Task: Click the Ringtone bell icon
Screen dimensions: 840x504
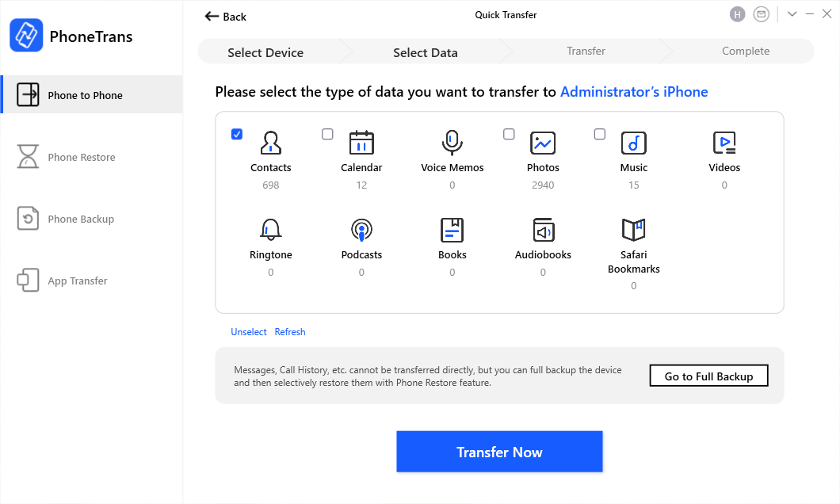Action: click(270, 230)
